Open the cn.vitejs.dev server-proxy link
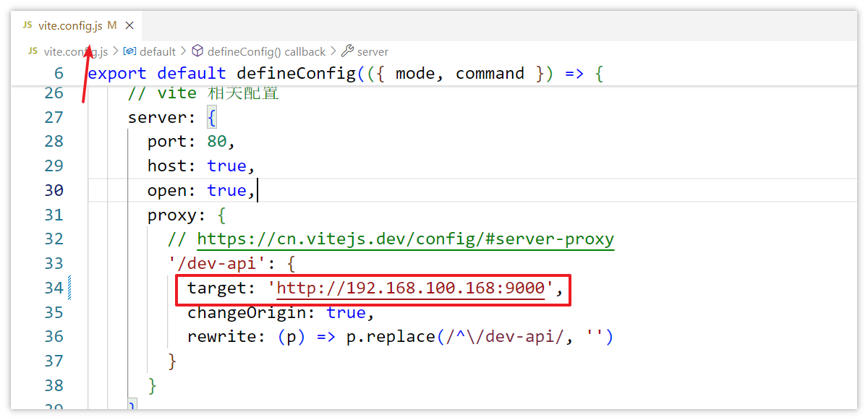 (x=405, y=239)
